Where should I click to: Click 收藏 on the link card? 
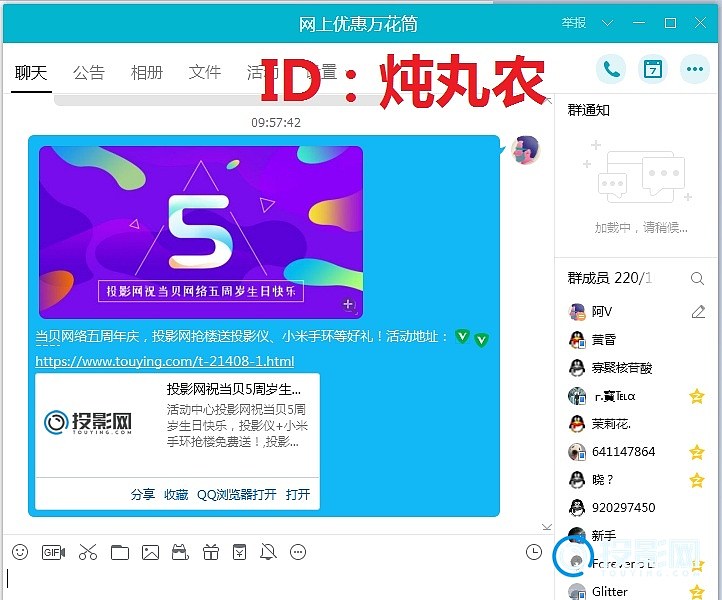tap(176, 495)
